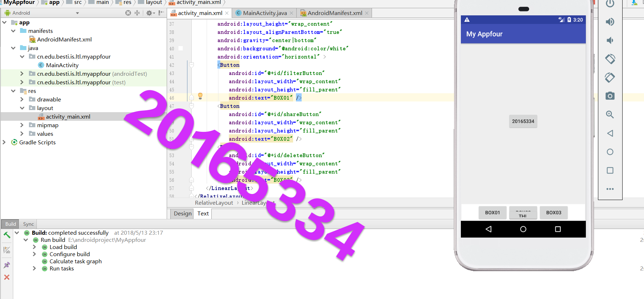644x299 pixels.
Task: Click the code fold marker at line 42
Action: tap(191, 65)
